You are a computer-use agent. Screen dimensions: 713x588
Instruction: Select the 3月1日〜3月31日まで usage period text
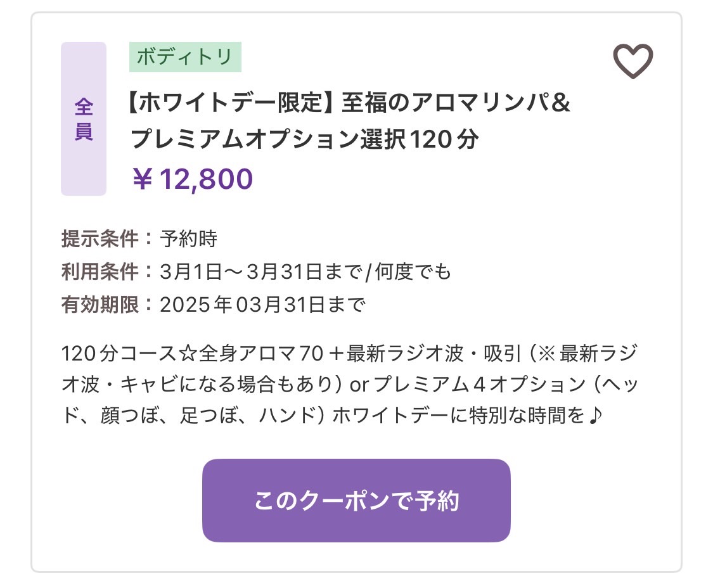click(260, 272)
